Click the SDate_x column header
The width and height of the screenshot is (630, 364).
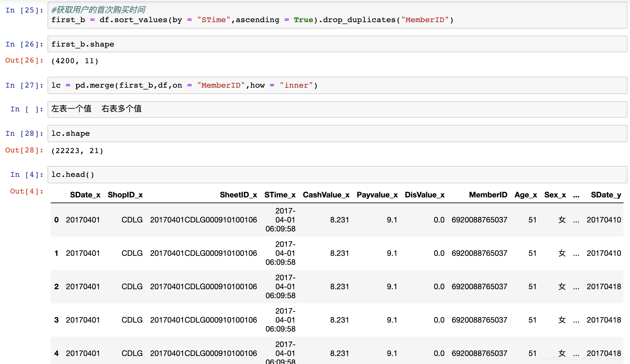pos(85,195)
